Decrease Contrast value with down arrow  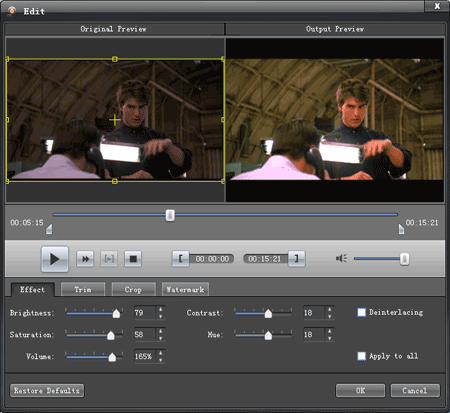point(330,316)
